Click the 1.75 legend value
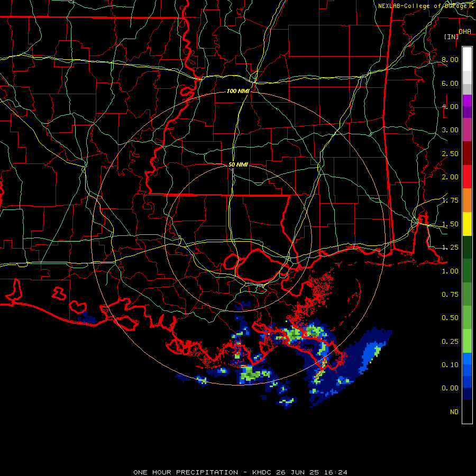Screen dimensions: 476x476 click(x=450, y=200)
